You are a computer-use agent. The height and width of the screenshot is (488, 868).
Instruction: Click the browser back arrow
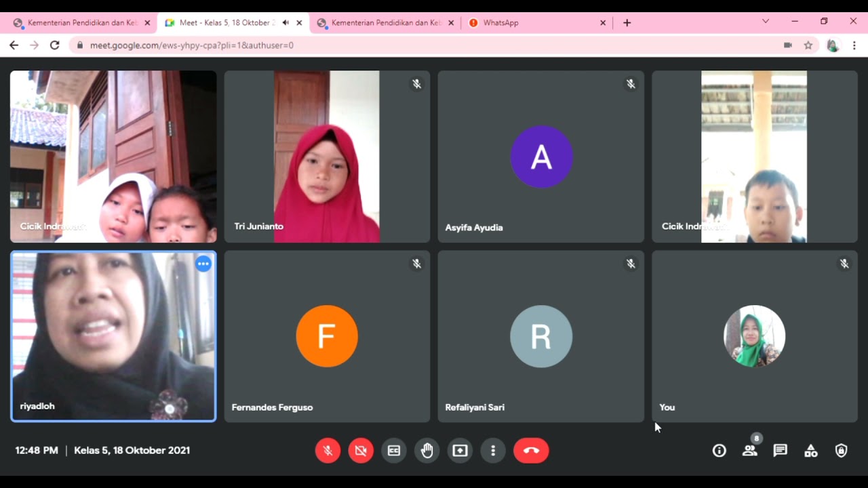(14, 45)
